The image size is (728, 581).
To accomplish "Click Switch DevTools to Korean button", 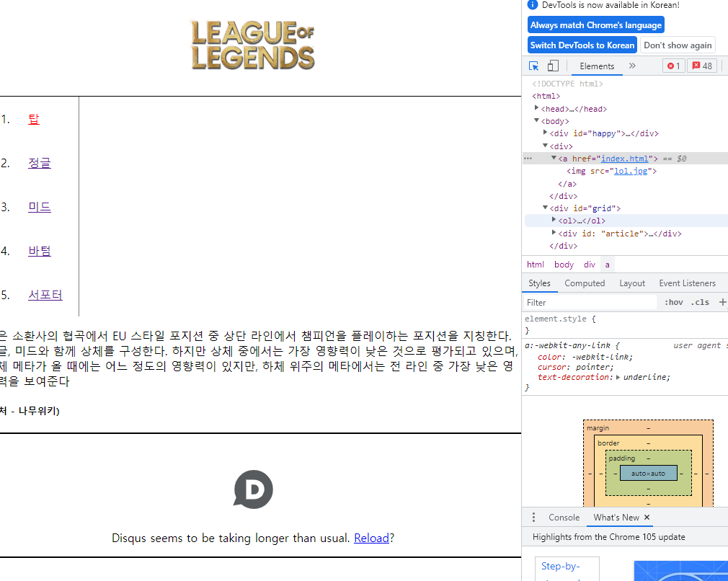I will point(582,45).
